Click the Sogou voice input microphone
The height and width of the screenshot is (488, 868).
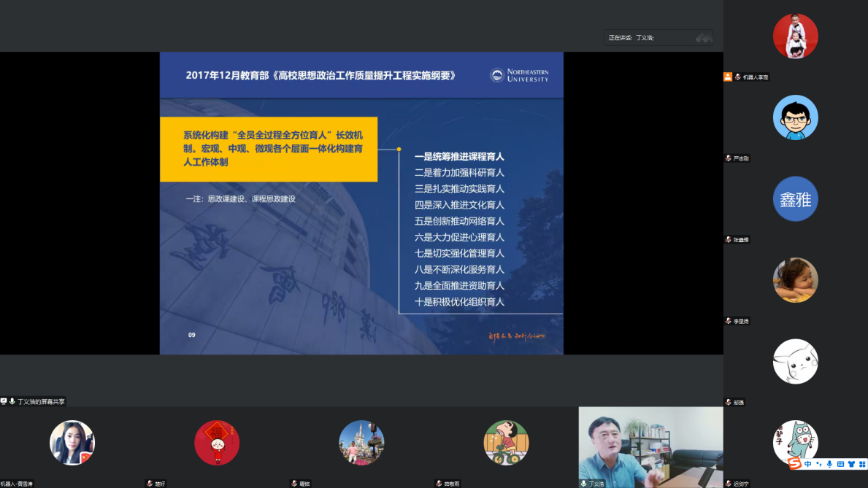[829, 464]
